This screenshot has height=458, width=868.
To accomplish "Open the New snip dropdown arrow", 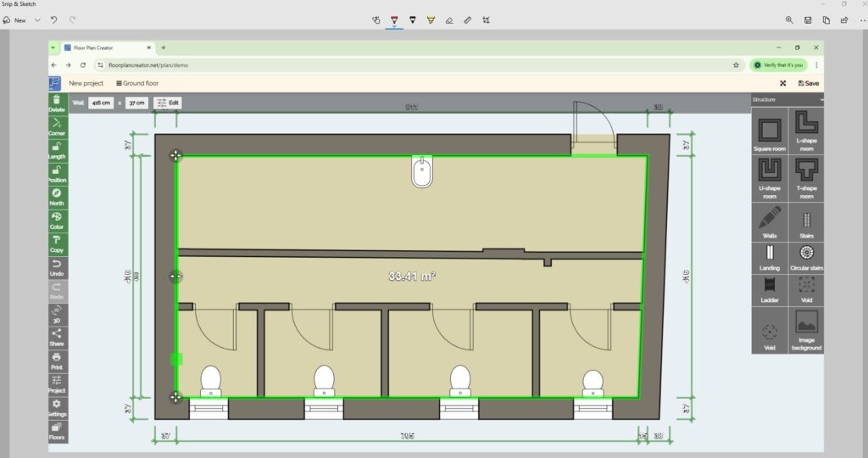I will pos(37,20).
